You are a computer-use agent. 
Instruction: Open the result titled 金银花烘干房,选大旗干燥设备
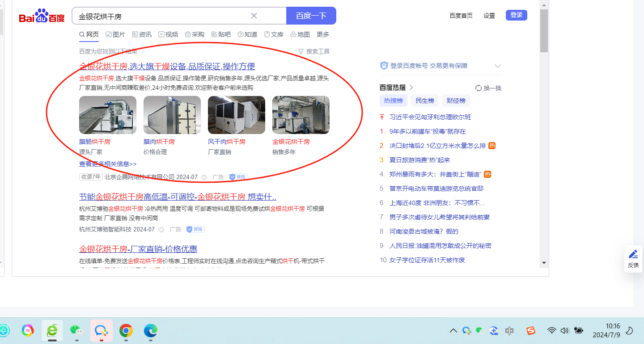(x=167, y=67)
